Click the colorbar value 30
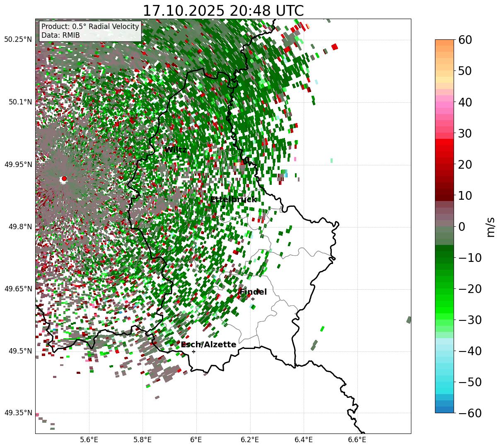The width and height of the screenshot is (500, 448). click(465, 133)
